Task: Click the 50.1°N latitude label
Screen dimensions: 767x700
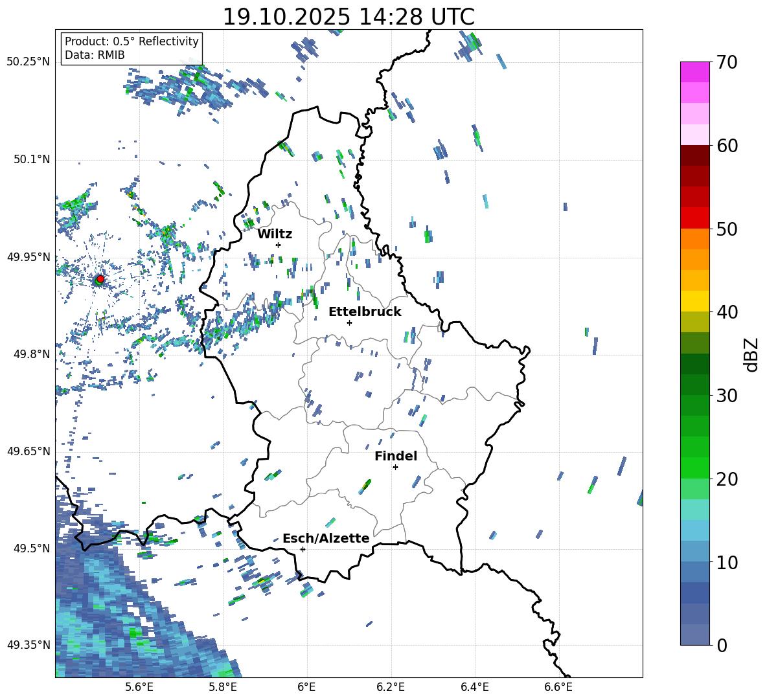Action: [32, 160]
